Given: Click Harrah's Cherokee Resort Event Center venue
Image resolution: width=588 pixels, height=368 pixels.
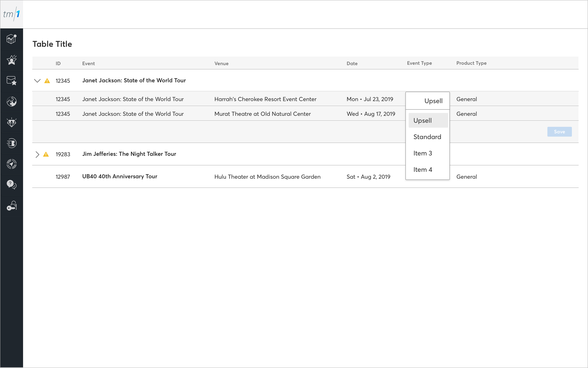Looking at the screenshot, I should [x=265, y=99].
